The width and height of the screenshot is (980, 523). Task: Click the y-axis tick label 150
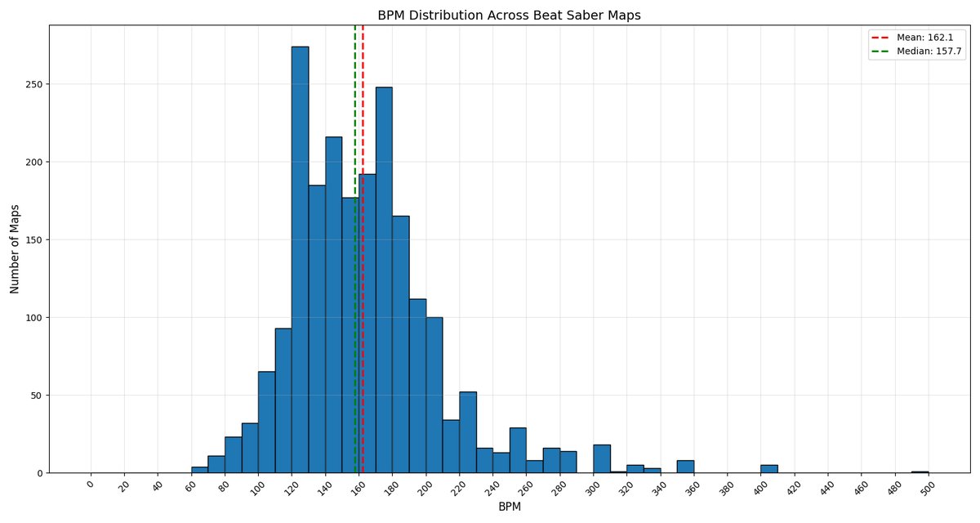(x=33, y=240)
